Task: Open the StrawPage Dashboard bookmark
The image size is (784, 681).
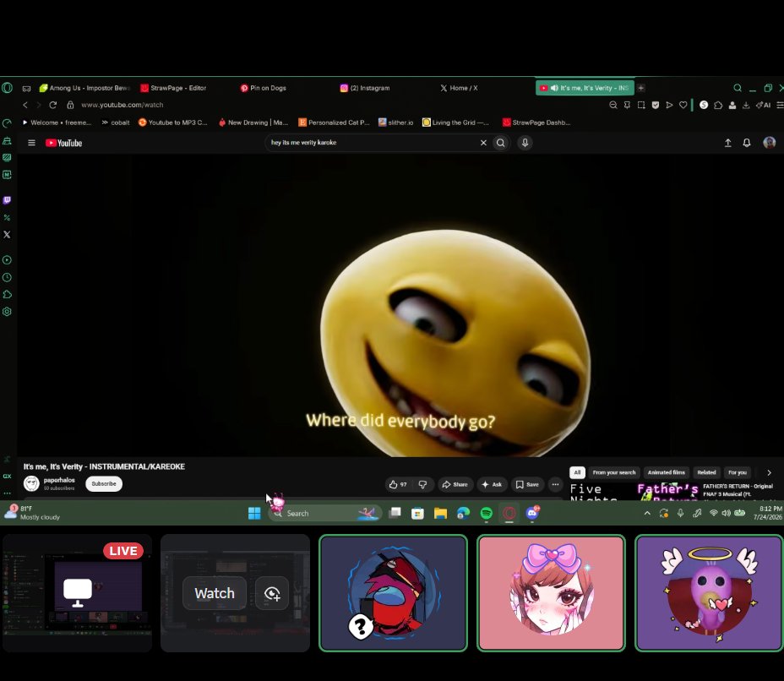Action: coord(536,123)
